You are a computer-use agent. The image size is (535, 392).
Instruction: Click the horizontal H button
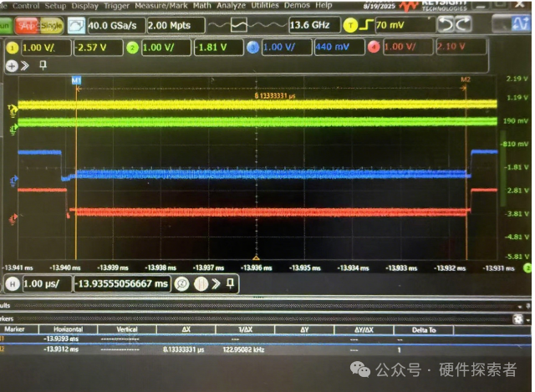pyautogui.click(x=13, y=284)
